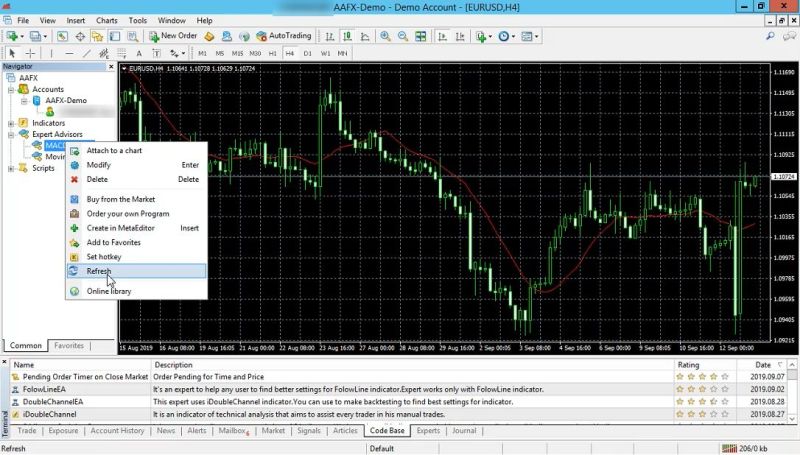Click the New Order toolbar button

(x=173, y=36)
